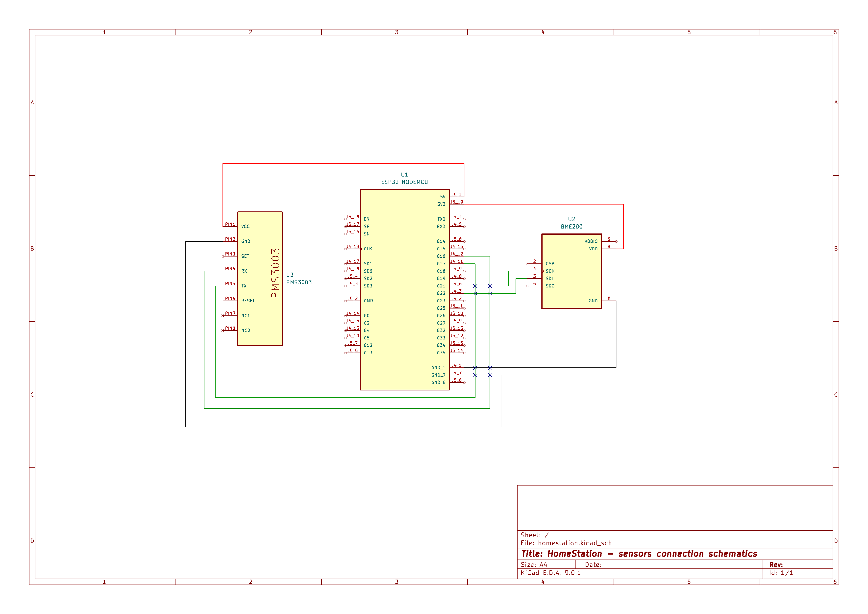This screenshot has width=868, height=614.
Task: Click the SCK pin name on BME280
Action: pyautogui.click(x=550, y=271)
